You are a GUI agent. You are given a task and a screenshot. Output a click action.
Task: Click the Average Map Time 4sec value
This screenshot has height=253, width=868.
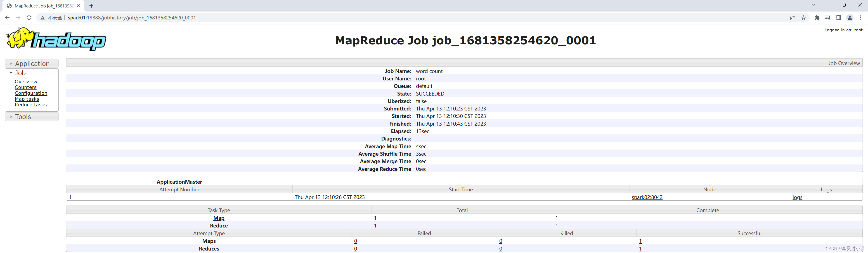421,146
